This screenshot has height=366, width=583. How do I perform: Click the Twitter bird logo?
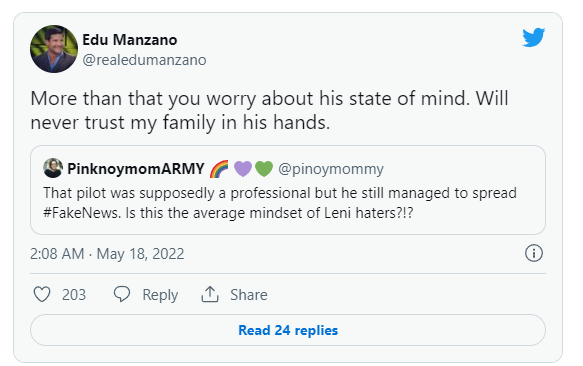pyautogui.click(x=534, y=37)
